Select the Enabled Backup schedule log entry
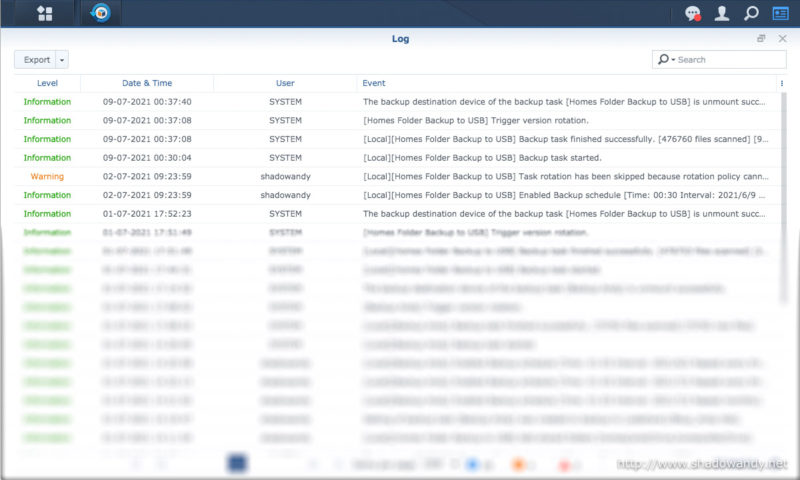The height and width of the screenshot is (480, 800). [397, 195]
